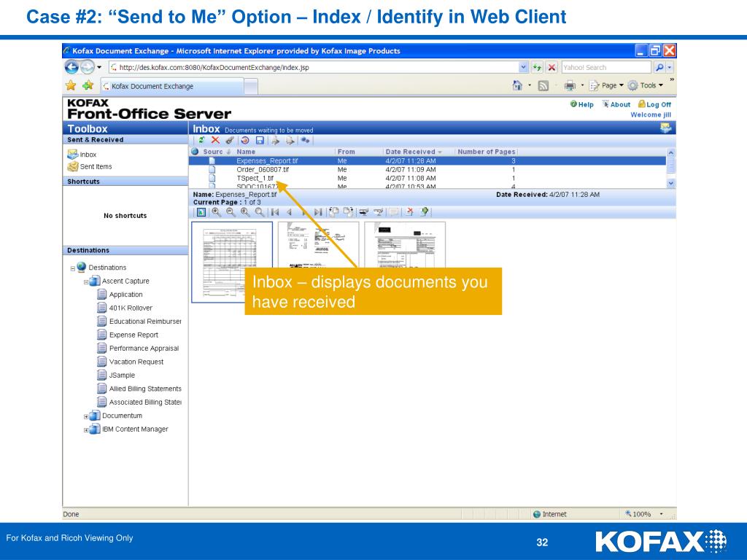Toggle the blue fit-page view icon
747x560 pixels.
(201, 212)
